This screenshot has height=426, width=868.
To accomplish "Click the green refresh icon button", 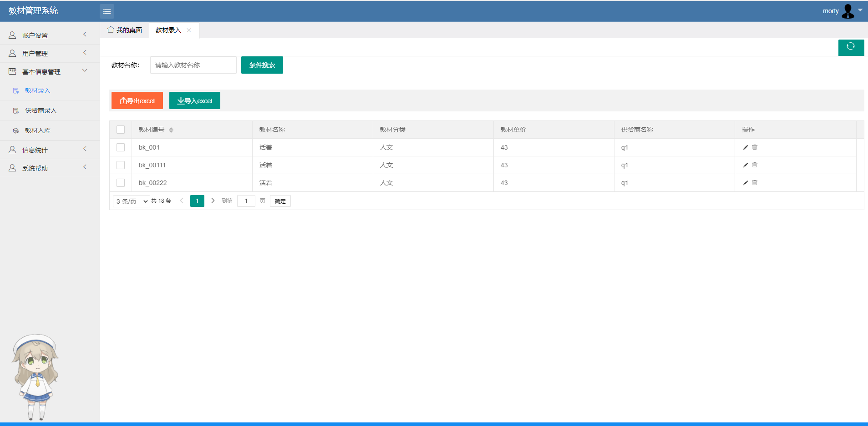I will 851,47.
